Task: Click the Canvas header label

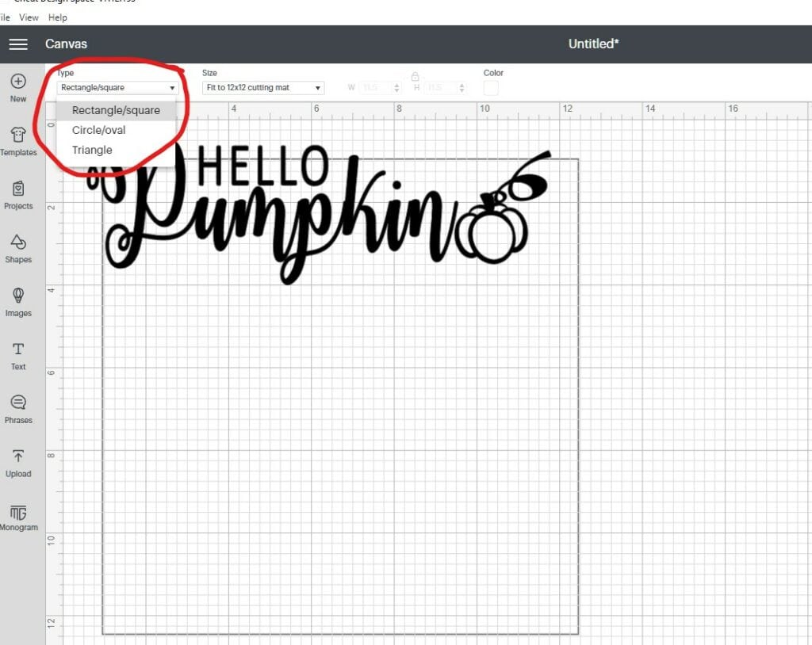Action: [66, 44]
